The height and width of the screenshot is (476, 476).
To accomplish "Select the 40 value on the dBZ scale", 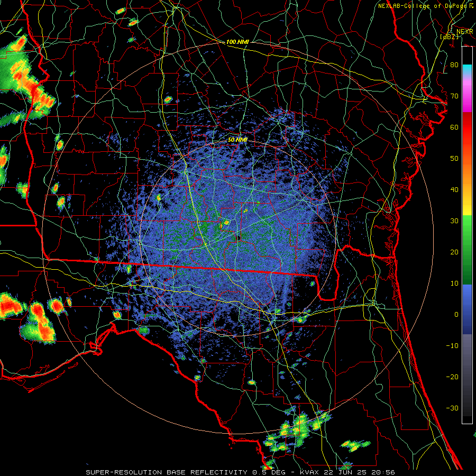I will click(454, 190).
